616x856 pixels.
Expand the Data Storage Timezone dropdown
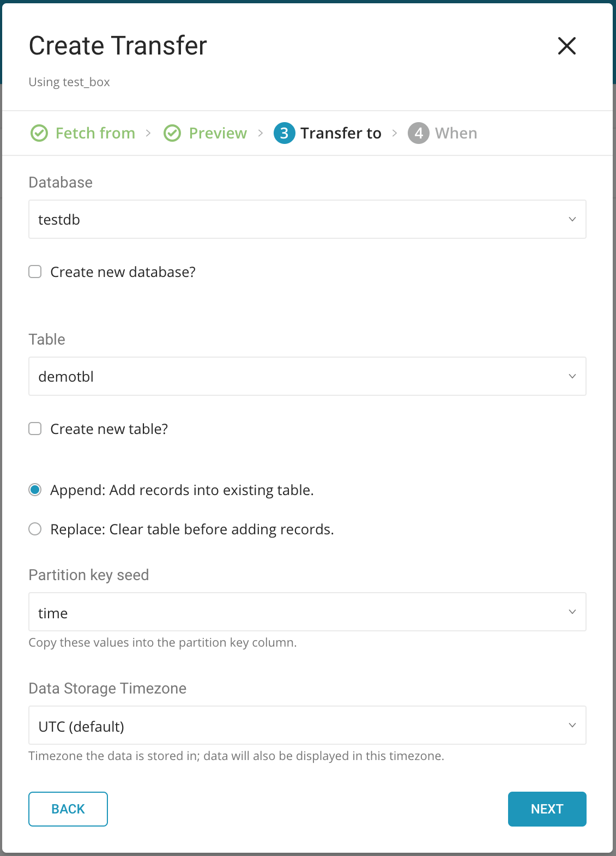(307, 725)
